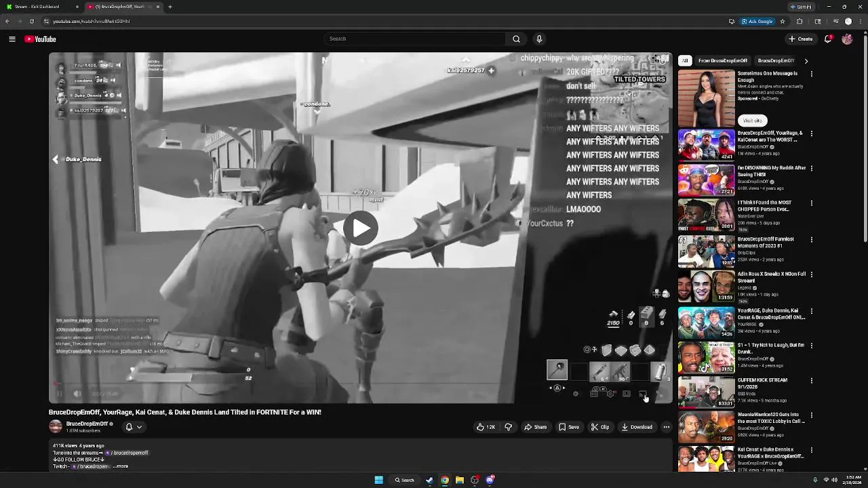Open browser extensions puzzle icon
868x488 pixels.
click(x=800, y=21)
